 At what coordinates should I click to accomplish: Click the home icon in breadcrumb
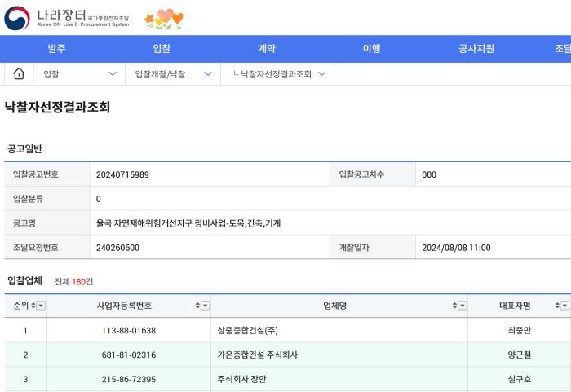point(18,73)
